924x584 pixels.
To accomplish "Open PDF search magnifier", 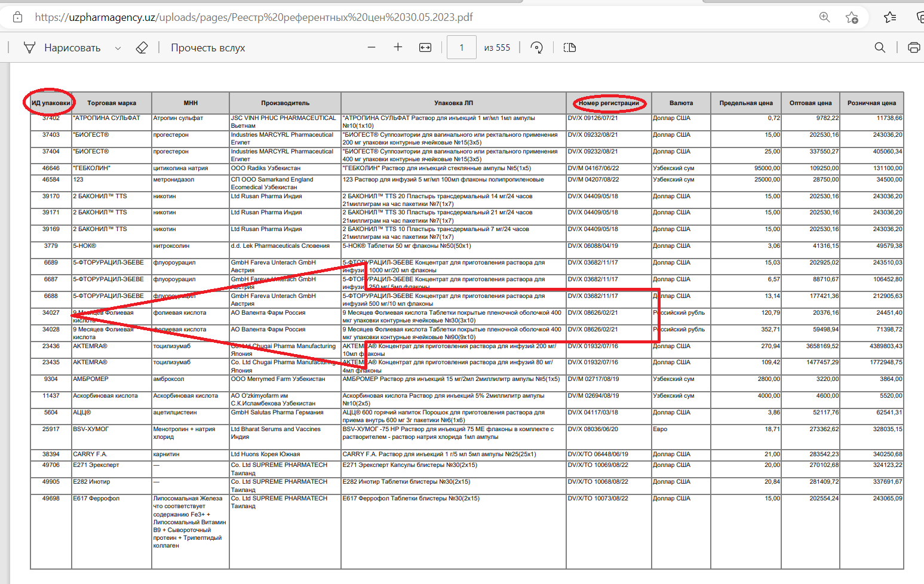I will coord(880,47).
